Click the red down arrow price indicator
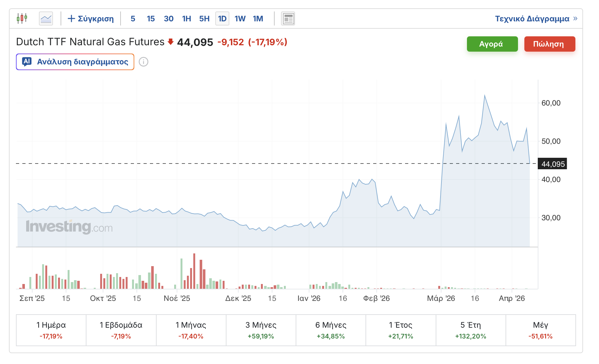Image resolution: width=599 pixels, height=364 pixels. coord(171,42)
